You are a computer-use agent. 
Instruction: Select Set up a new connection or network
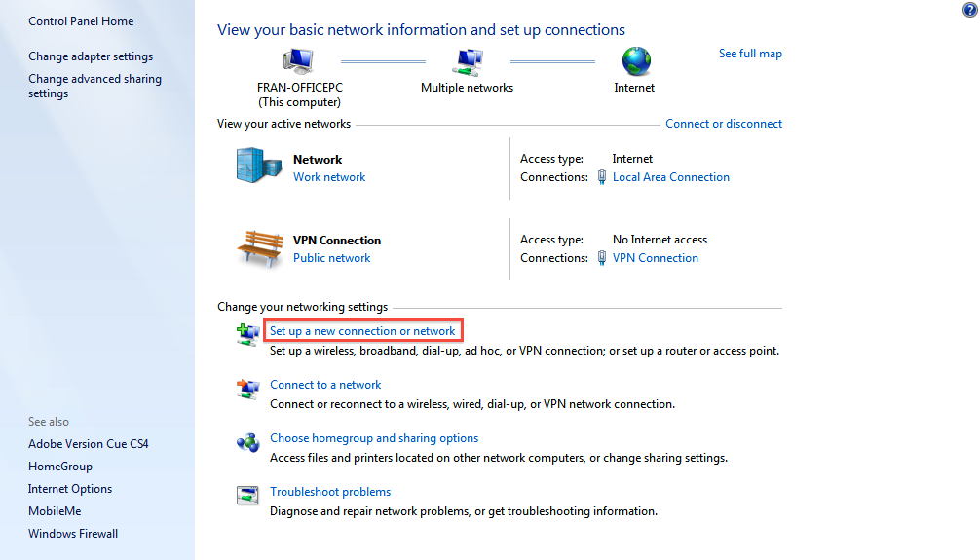coord(362,331)
